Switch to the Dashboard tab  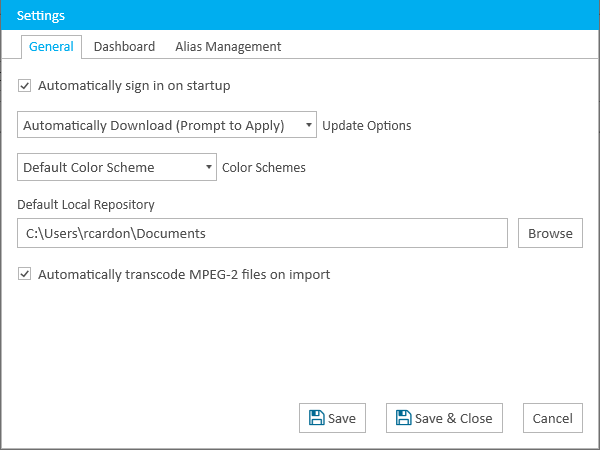124,46
